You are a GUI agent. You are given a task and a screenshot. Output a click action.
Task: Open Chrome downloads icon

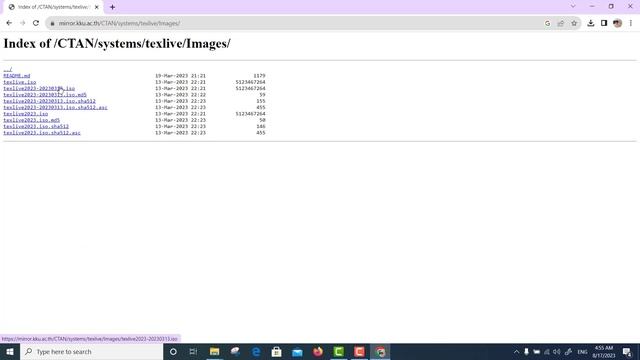591,23
